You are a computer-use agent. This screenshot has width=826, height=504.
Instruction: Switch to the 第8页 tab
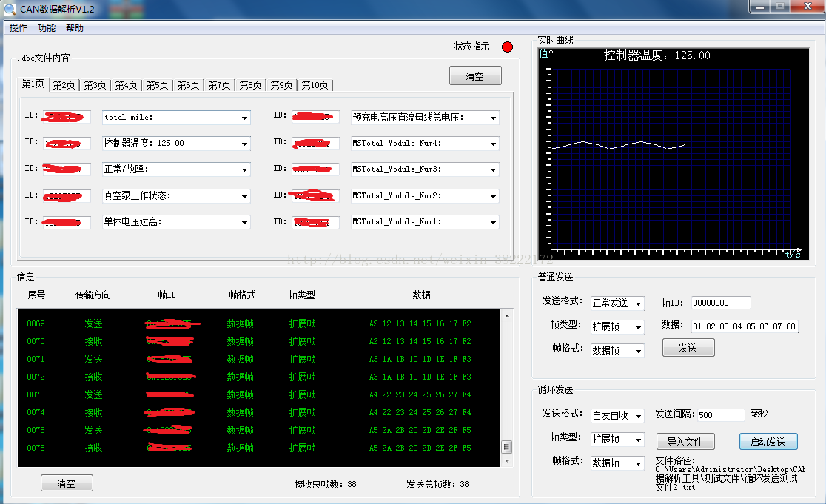[x=250, y=85]
